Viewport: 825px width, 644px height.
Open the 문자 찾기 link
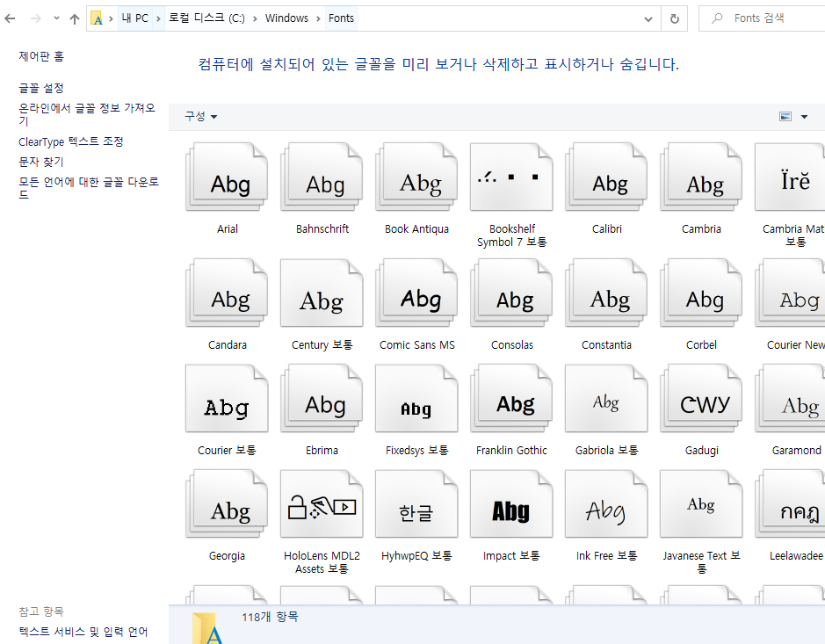coord(41,162)
